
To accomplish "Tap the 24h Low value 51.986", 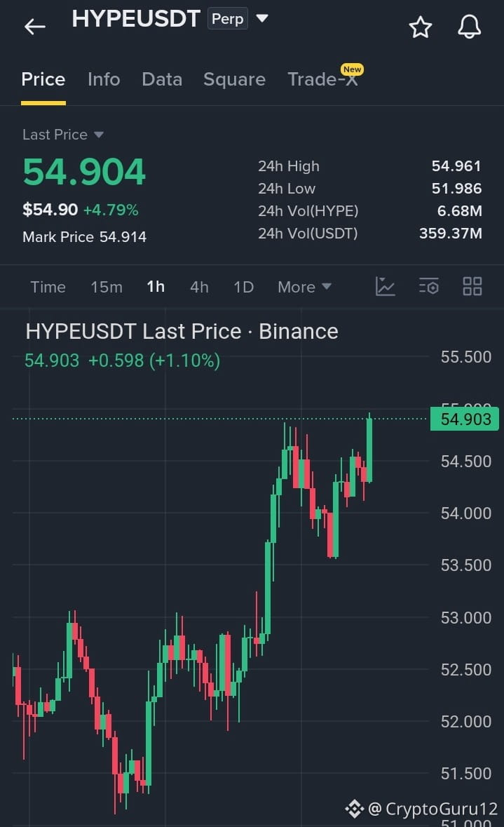I will click(456, 188).
